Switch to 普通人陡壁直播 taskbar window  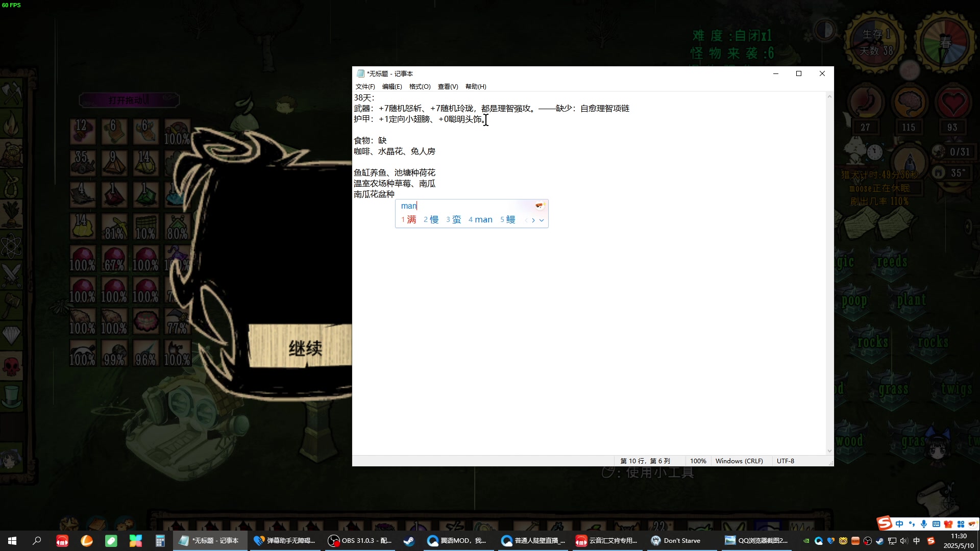pyautogui.click(x=533, y=541)
